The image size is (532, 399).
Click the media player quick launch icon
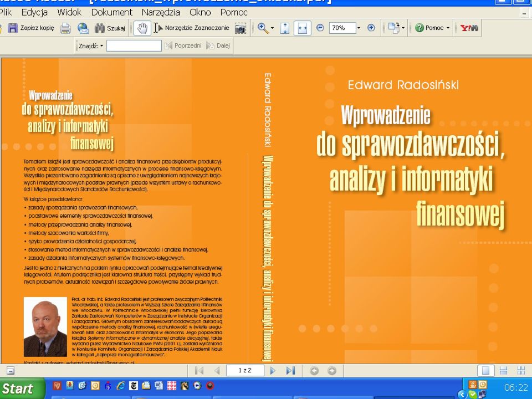pyautogui.click(x=197, y=386)
